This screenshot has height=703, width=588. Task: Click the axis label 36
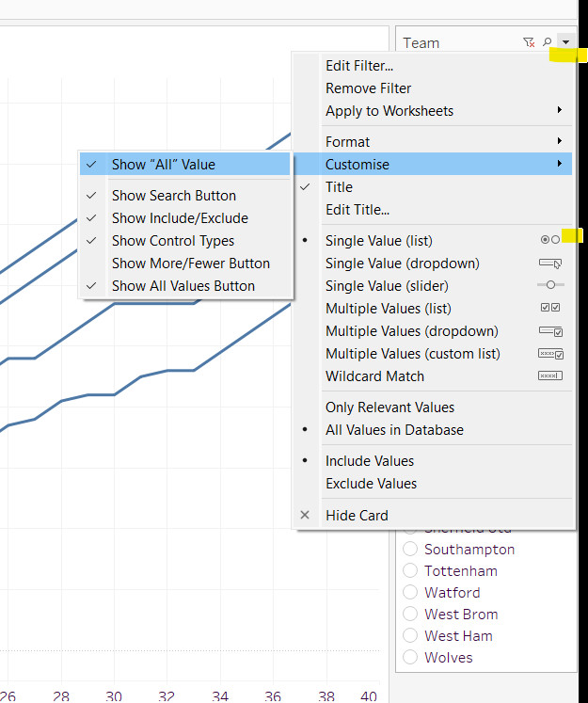tap(273, 695)
